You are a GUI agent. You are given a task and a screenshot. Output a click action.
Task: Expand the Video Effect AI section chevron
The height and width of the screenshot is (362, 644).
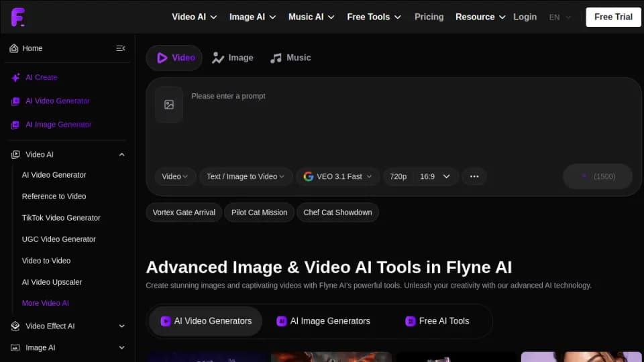121,326
